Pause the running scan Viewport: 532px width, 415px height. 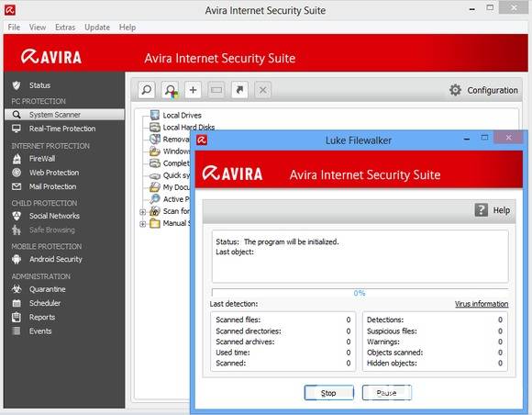click(x=387, y=393)
